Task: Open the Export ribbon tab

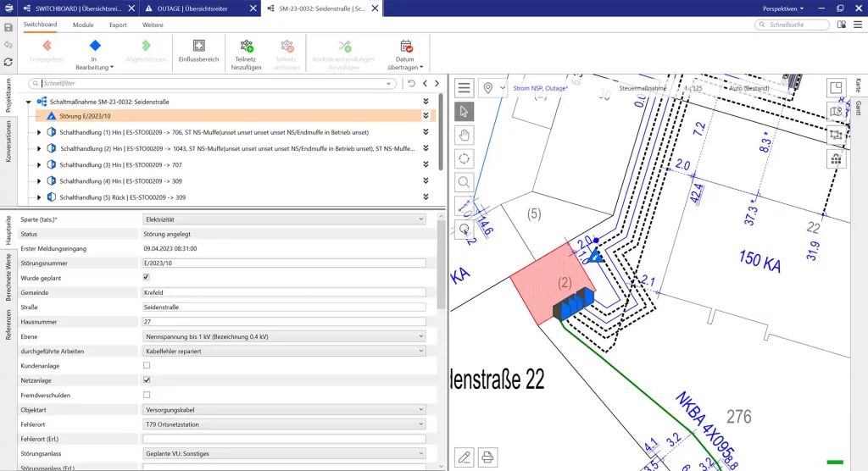Action: pos(118,25)
